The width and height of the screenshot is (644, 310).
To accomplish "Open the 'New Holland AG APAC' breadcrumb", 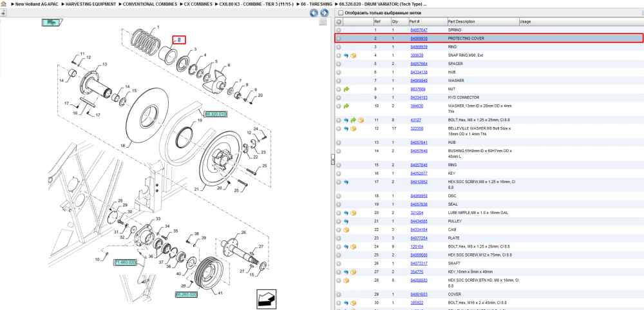I will pyautogui.click(x=37, y=4).
